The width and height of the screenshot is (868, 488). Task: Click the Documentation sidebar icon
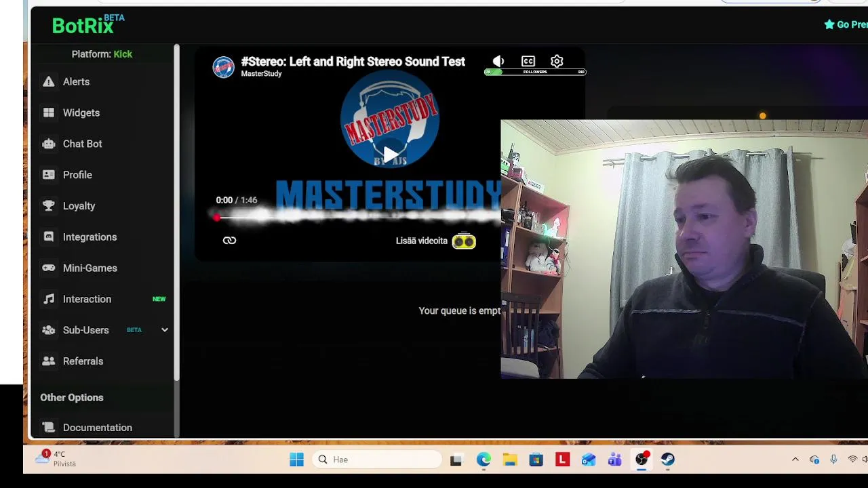click(49, 428)
